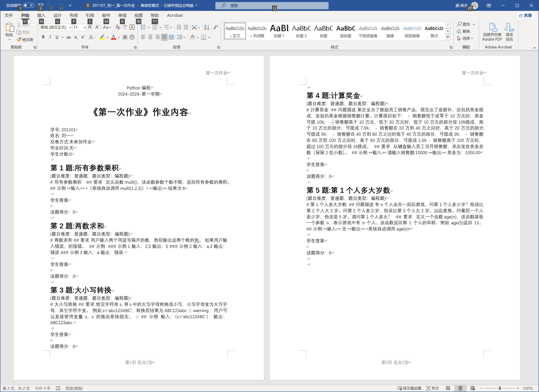Toggle Justify paragraph alignment
The width and height of the screenshot is (539, 392).
coord(164,37)
